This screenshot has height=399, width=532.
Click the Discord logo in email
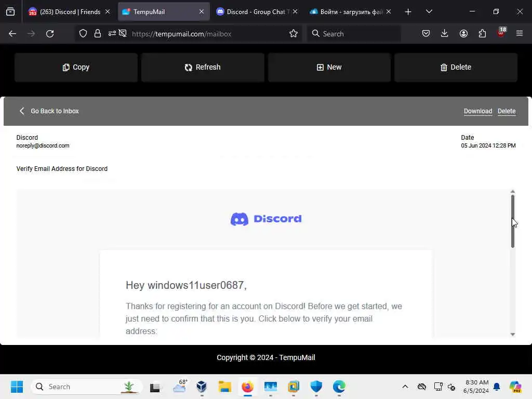tap(265, 219)
